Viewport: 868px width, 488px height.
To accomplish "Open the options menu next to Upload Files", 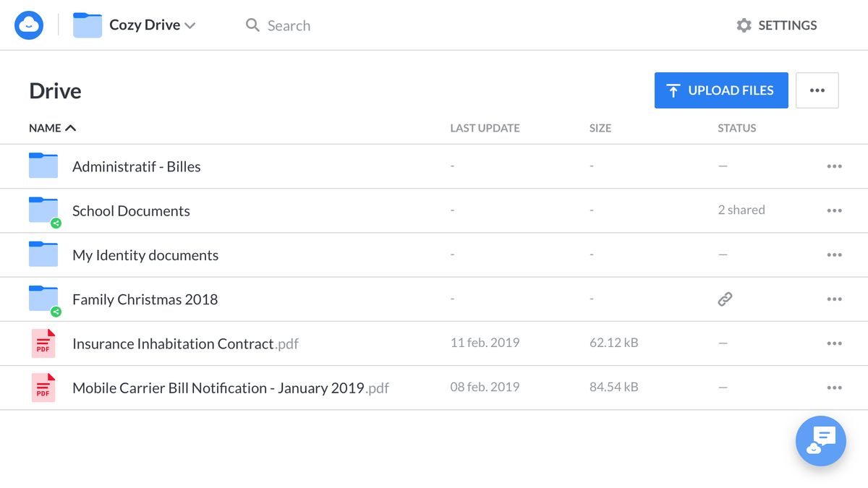I will 817,90.
